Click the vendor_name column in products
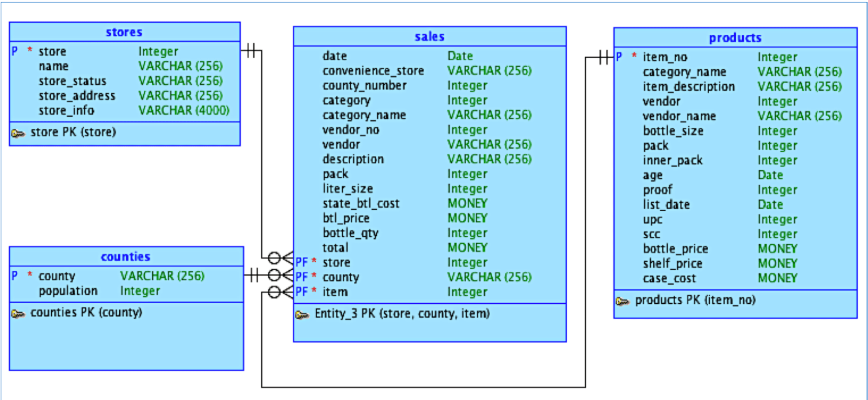 pos(679,116)
